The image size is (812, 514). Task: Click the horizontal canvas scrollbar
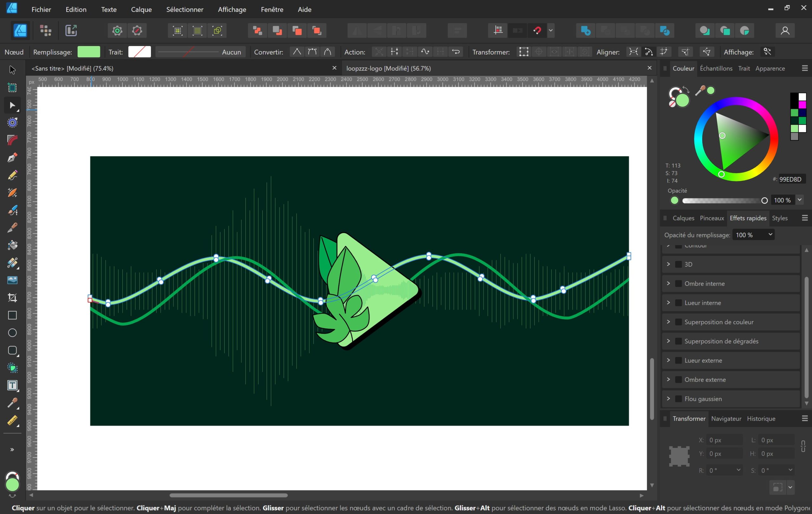coord(228,495)
